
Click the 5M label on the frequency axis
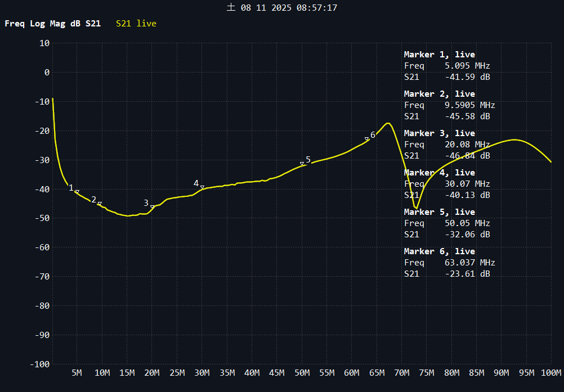click(x=77, y=373)
